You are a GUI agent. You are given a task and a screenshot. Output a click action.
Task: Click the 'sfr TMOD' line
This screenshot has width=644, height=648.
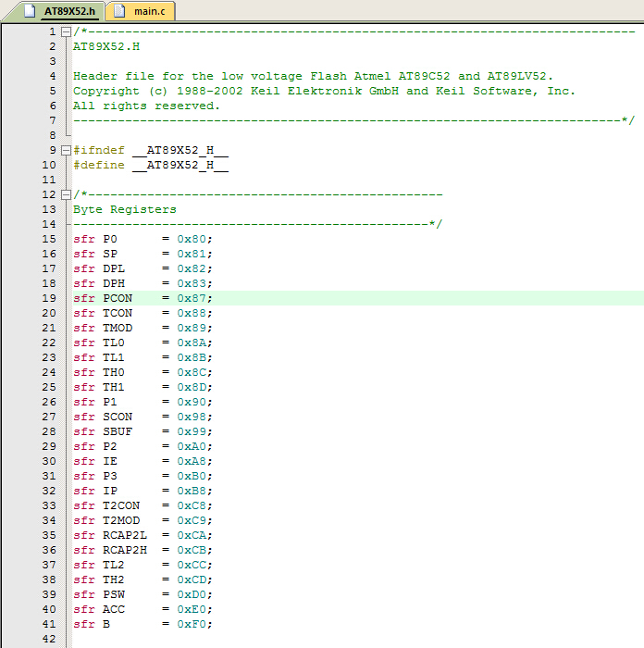142,328
